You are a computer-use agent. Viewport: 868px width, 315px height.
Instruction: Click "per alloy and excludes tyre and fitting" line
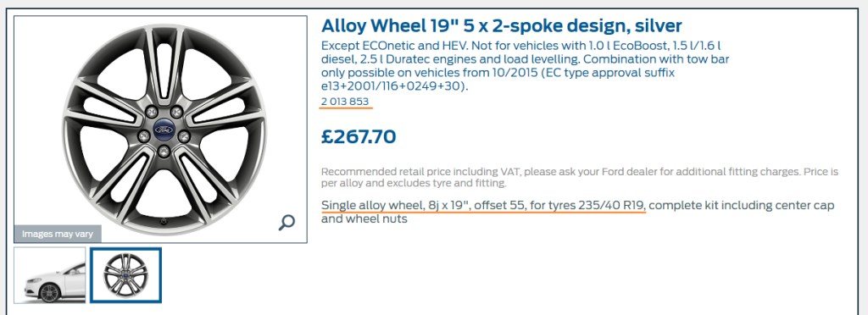(x=413, y=183)
